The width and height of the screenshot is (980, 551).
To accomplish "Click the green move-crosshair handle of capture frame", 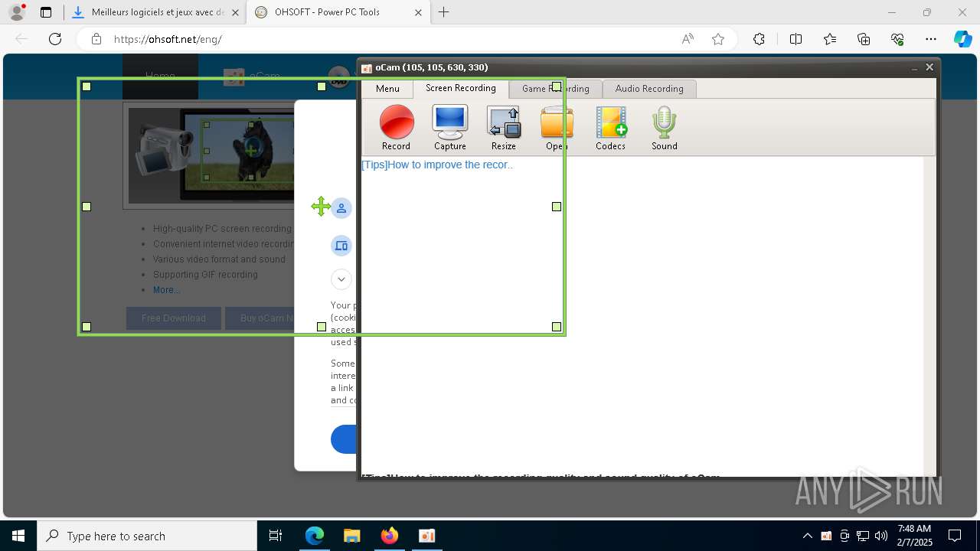I will 321,207.
